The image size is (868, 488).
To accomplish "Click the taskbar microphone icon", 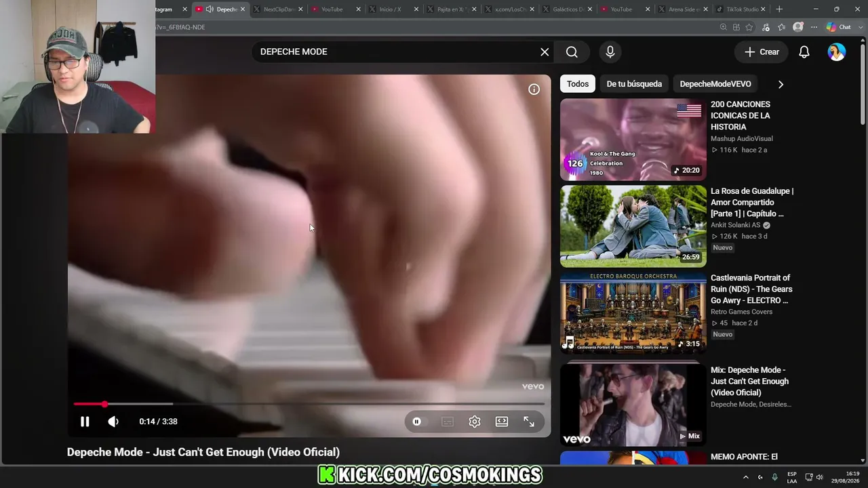I will 774,477.
